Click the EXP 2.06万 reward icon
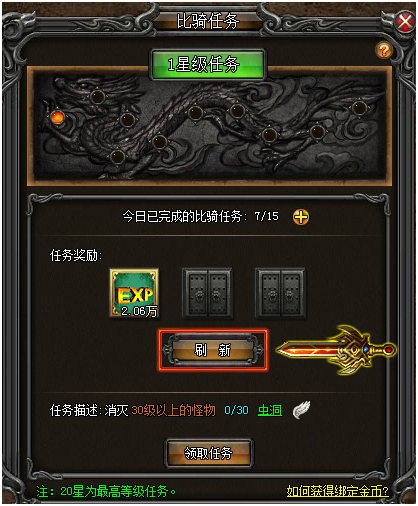Viewport: 418px width, 506px height. pyautogui.click(x=135, y=293)
